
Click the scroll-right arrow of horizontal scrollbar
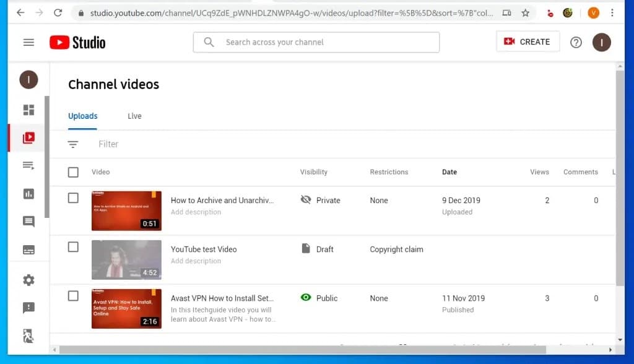coord(610,350)
